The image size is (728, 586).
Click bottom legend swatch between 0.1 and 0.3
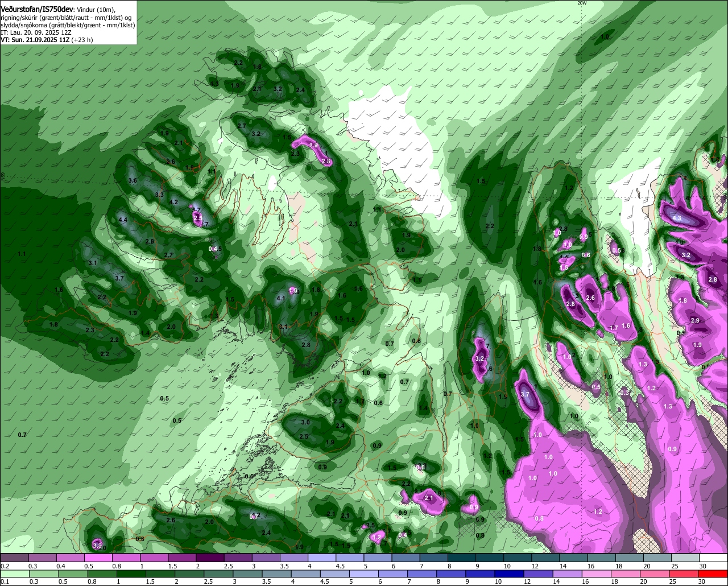pos(14,573)
